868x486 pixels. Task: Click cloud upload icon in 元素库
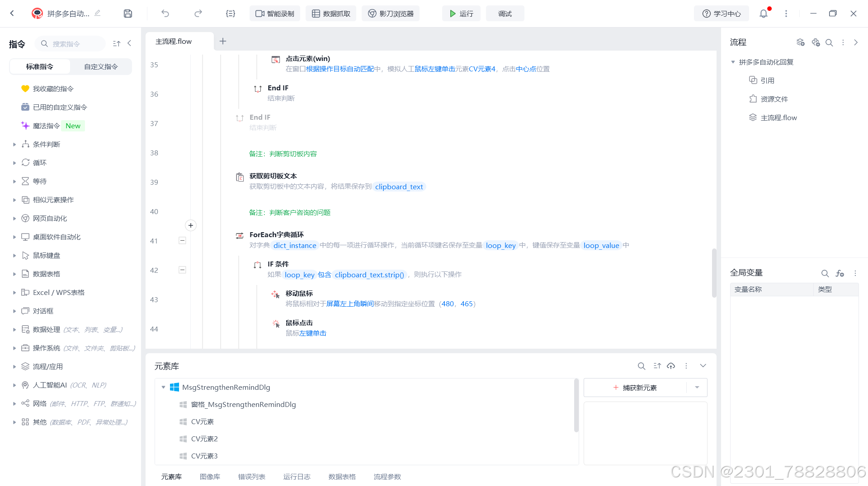[x=671, y=366]
